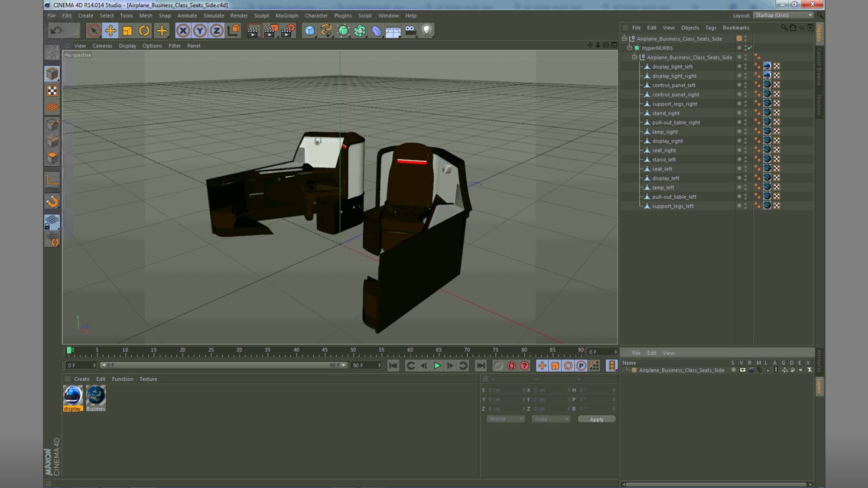Open the array modeling objects icon

click(360, 31)
